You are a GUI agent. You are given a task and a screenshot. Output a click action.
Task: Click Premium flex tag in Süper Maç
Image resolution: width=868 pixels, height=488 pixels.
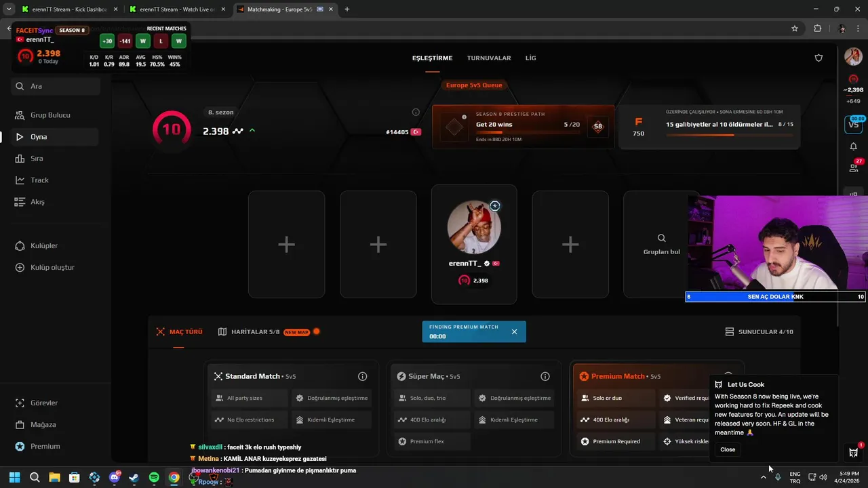coord(432,442)
